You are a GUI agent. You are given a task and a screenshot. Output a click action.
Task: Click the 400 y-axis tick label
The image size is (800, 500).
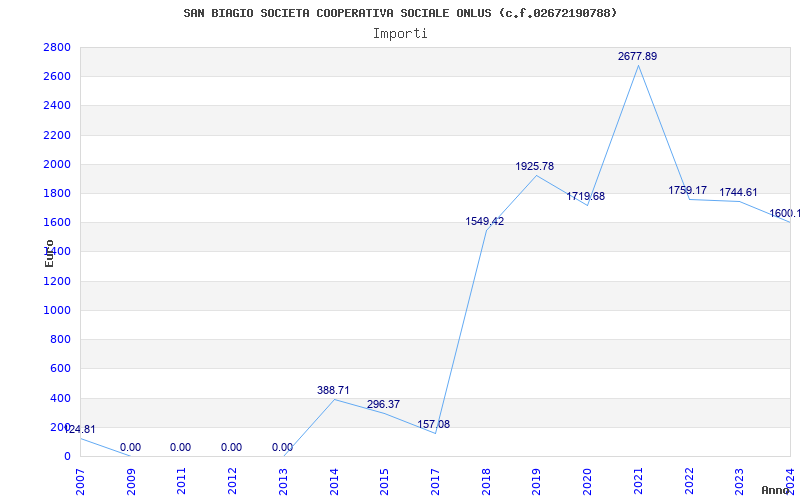pyautogui.click(x=60, y=398)
